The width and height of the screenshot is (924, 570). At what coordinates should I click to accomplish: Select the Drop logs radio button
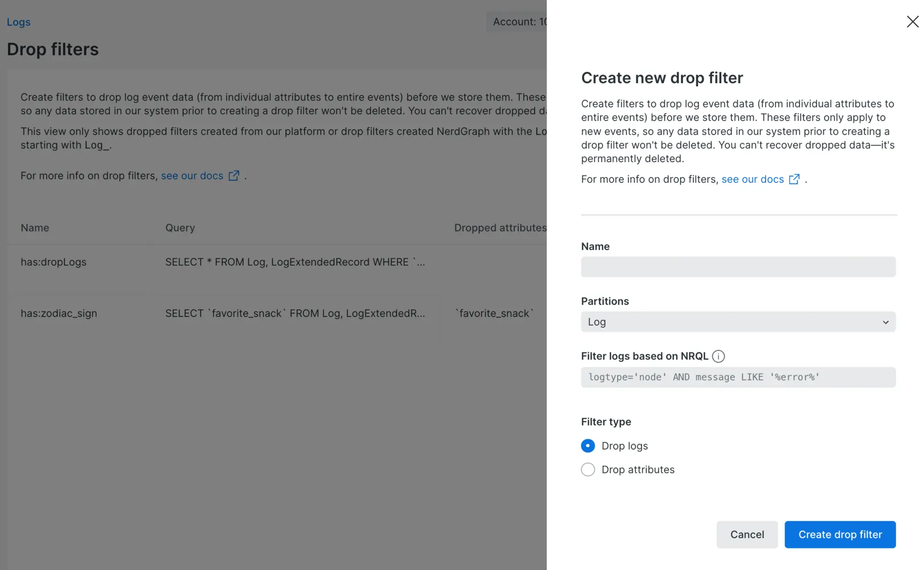pyautogui.click(x=588, y=446)
